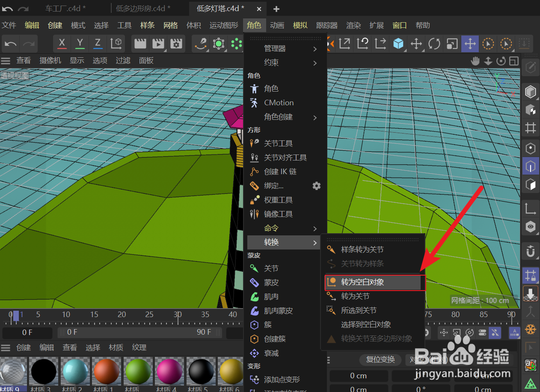Select the highlighted Edges mode icon
The height and width of the screenshot is (392, 540).
531,166
